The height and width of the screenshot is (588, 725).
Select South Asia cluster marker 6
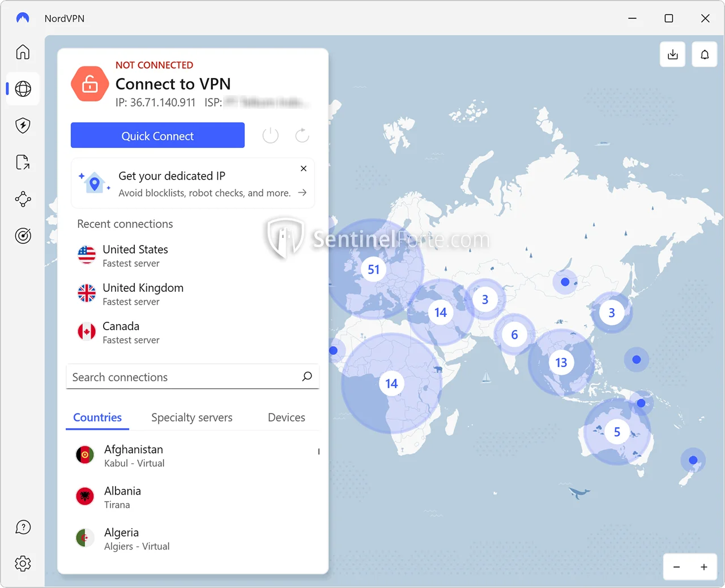pyautogui.click(x=514, y=335)
